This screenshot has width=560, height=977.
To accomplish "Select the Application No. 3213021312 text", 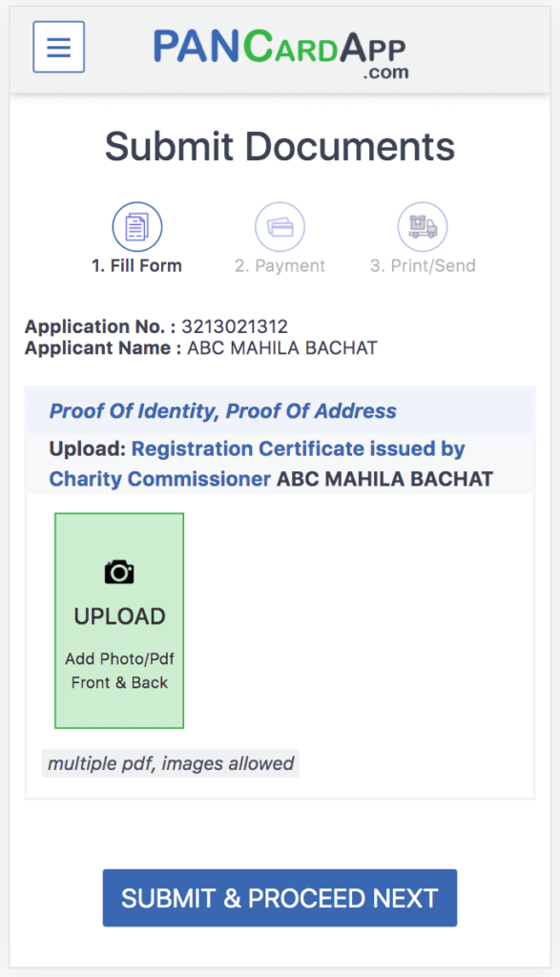I will point(156,326).
